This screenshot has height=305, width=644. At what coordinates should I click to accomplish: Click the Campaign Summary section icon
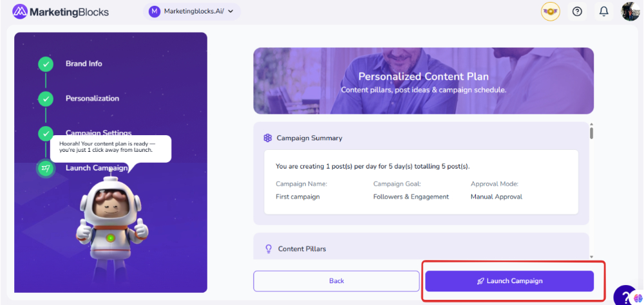(x=268, y=138)
